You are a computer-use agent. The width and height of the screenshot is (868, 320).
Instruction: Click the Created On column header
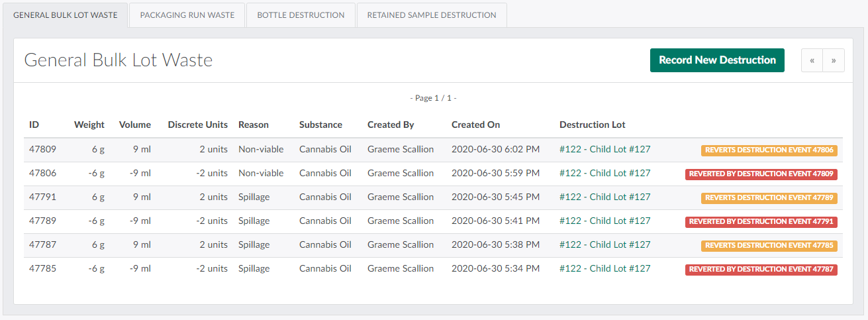coord(475,125)
